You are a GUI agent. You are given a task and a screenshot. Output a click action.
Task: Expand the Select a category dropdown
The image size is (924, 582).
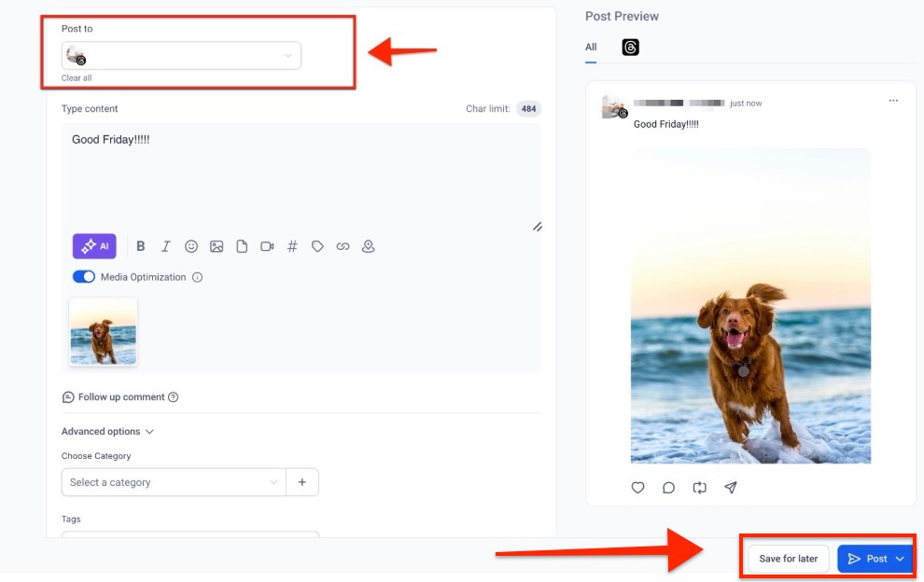pos(174,482)
